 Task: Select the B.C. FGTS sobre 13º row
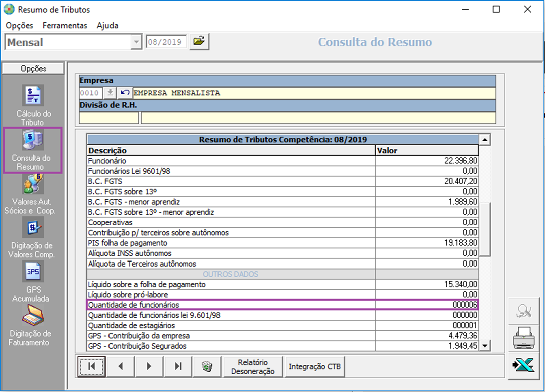click(283, 192)
